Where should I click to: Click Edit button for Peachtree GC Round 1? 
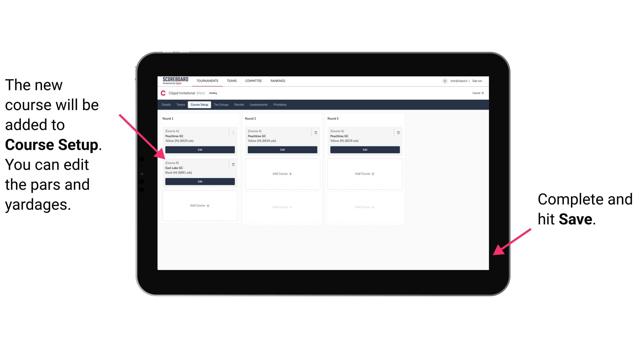pyautogui.click(x=200, y=150)
